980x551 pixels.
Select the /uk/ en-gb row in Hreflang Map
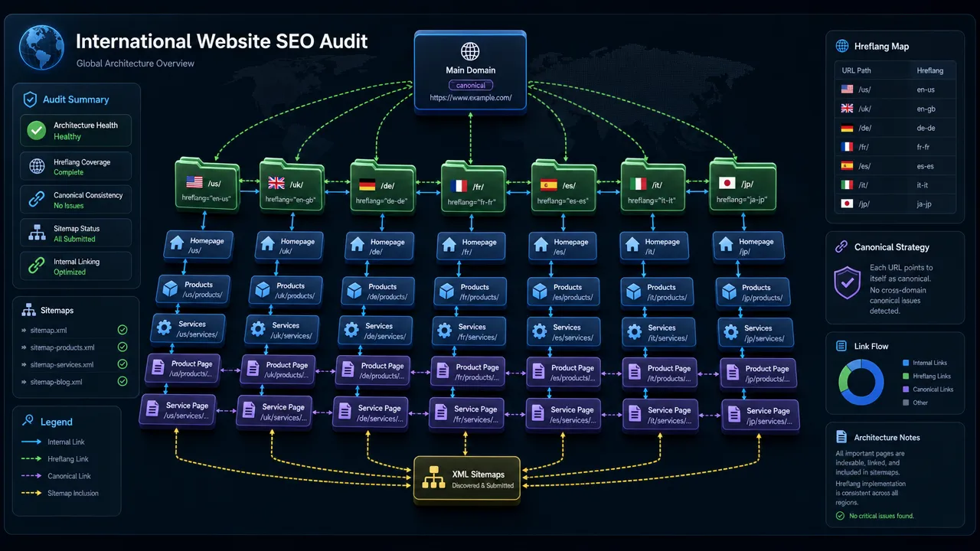click(894, 109)
